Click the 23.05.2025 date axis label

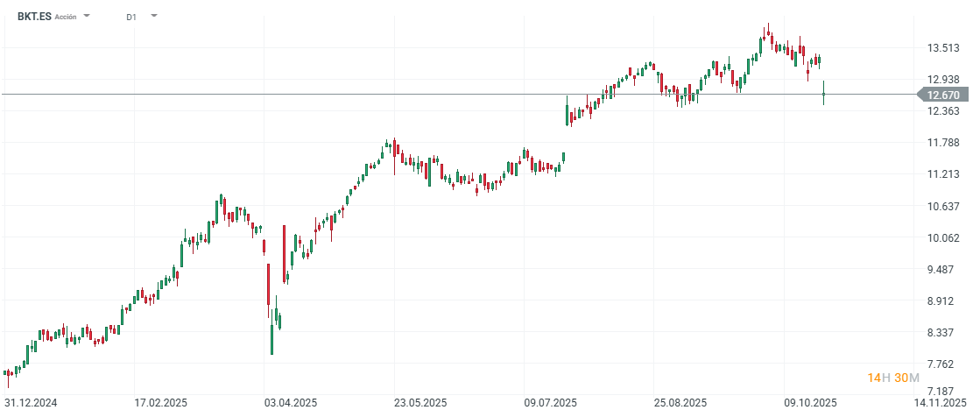pos(420,403)
